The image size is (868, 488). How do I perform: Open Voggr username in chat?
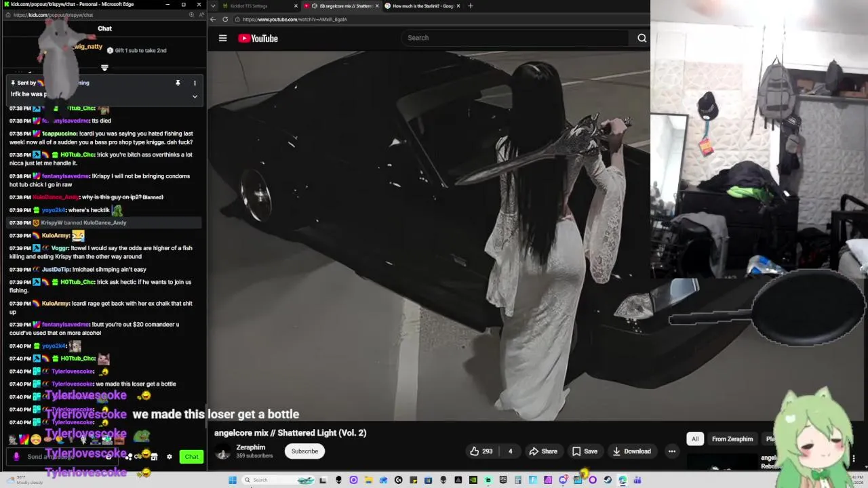point(60,248)
